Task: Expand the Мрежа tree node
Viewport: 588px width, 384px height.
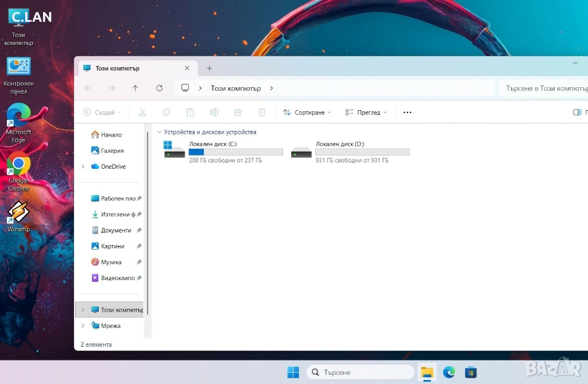Action: [x=83, y=325]
